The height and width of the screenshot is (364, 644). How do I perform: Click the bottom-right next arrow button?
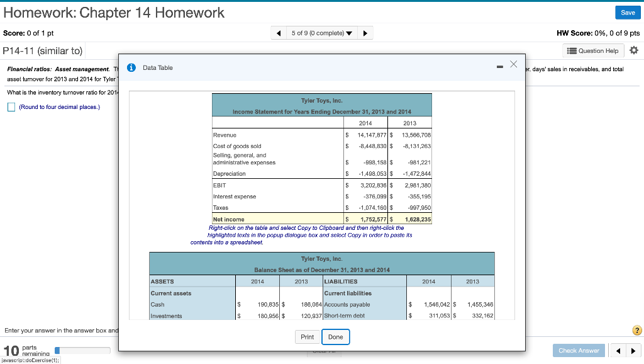[x=633, y=351]
